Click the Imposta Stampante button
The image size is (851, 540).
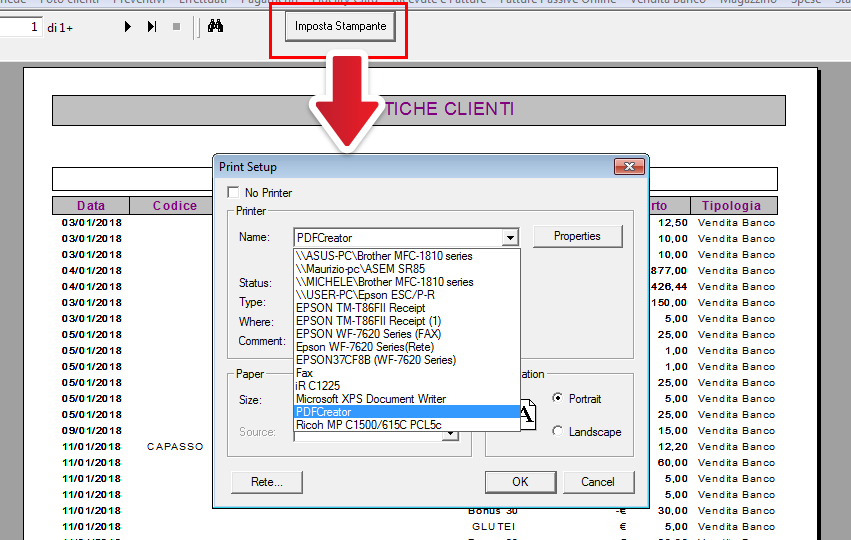pyautogui.click(x=340, y=26)
